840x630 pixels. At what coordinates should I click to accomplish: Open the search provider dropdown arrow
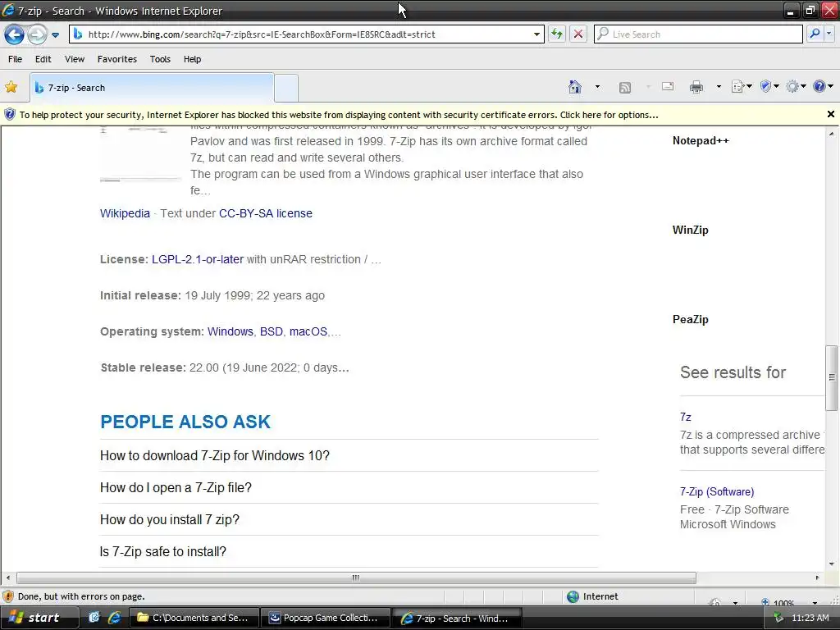tap(829, 34)
